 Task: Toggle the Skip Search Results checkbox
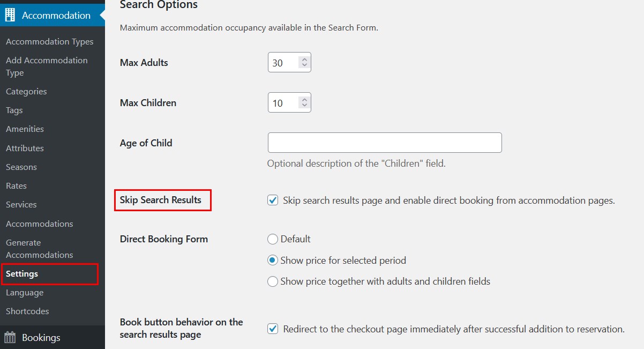(x=273, y=201)
